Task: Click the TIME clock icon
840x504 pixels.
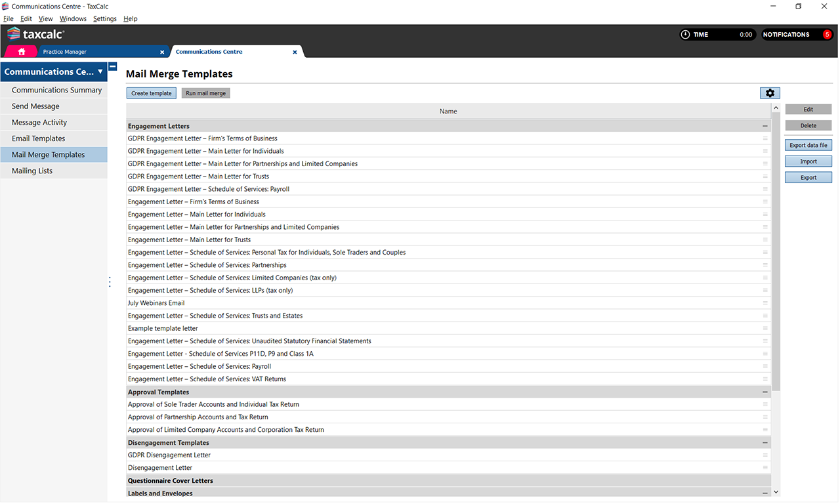Action: [686, 35]
